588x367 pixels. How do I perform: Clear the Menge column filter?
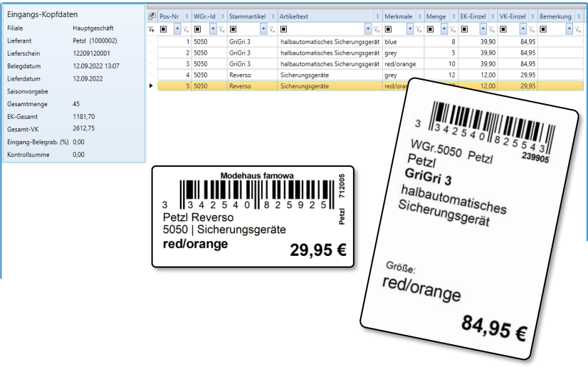pyautogui.click(x=453, y=29)
